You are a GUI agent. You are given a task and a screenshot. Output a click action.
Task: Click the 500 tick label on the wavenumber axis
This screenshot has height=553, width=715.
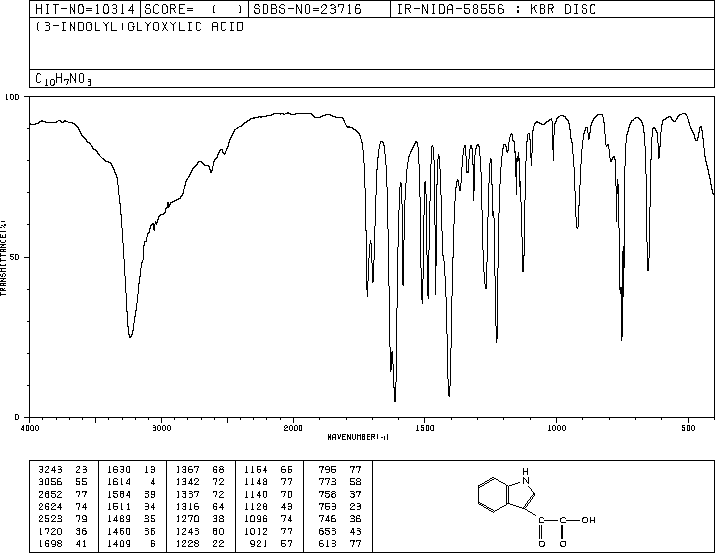click(x=688, y=428)
